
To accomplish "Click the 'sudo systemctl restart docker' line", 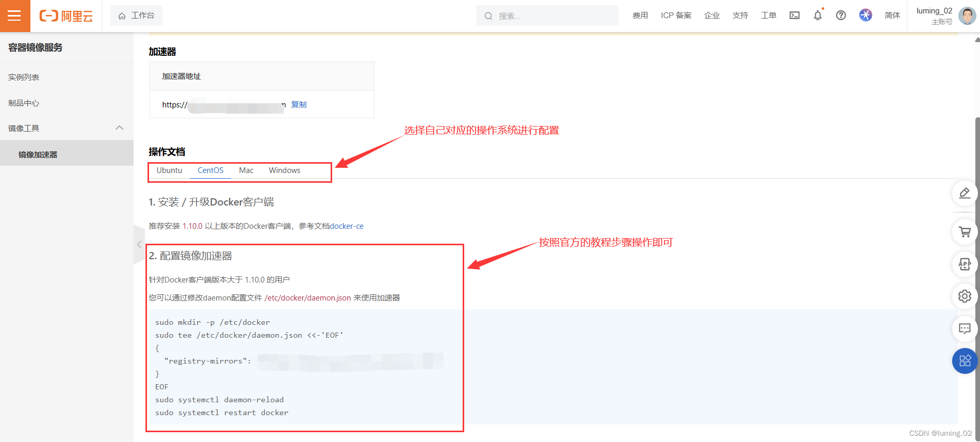I will 222,413.
